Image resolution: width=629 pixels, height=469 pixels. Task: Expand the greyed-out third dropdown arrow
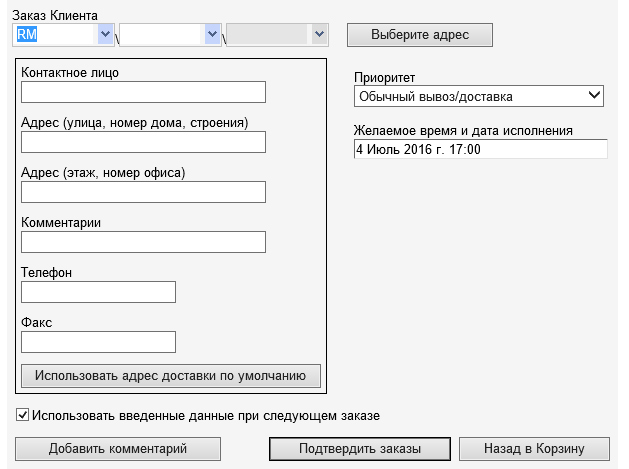click(318, 35)
